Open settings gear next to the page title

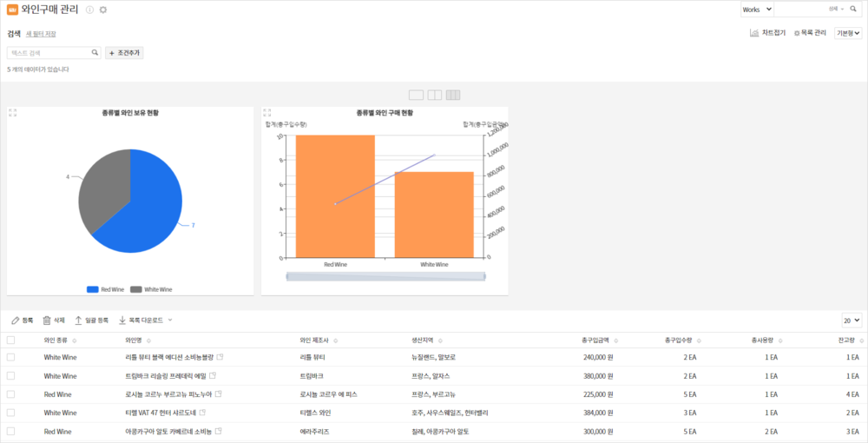[103, 10]
